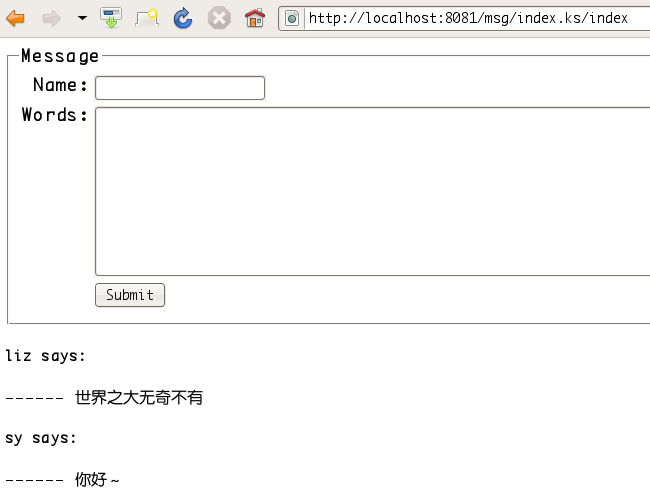Expand the back/forward history dropdown arrow
This screenshot has height=489, width=650.
pyautogui.click(x=82, y=18)
